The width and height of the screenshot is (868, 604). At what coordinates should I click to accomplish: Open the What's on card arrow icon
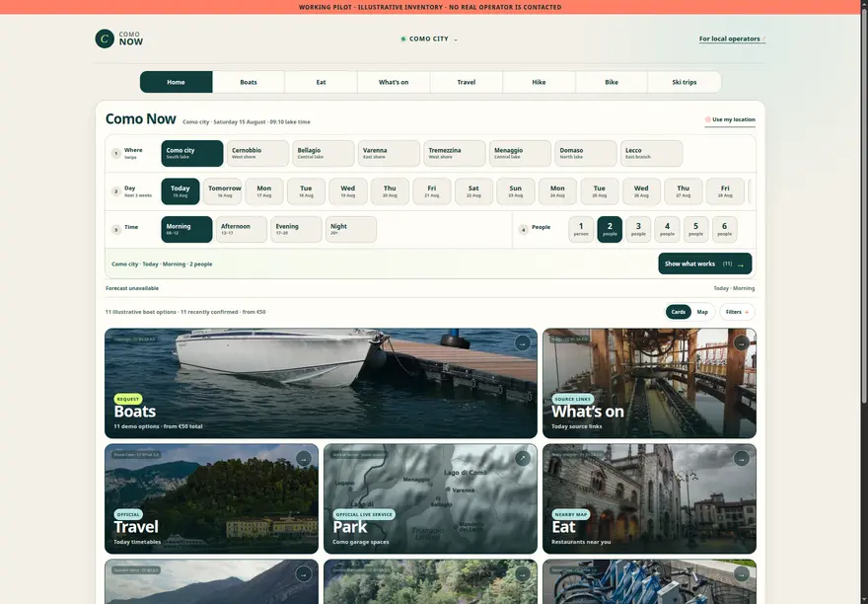tap(741, 343)
